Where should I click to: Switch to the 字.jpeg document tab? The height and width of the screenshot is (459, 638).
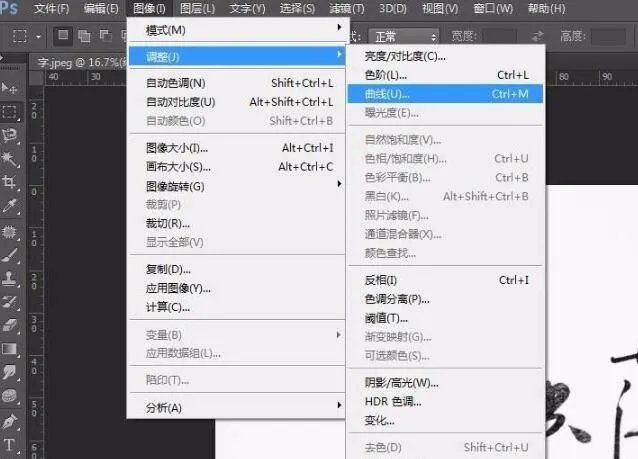pyautogui.click(x=81, y=63)
